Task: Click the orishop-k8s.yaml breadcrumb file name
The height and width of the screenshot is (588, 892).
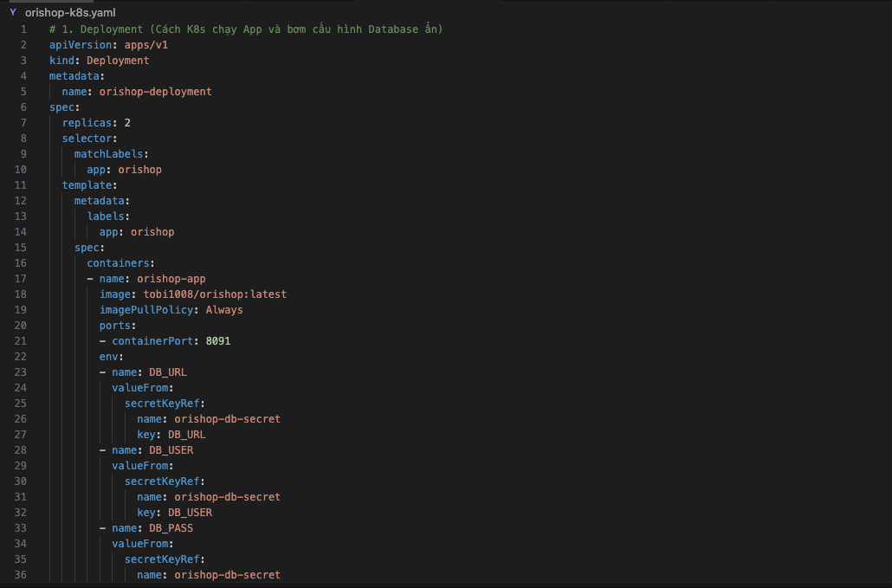Action: click(70, 13)
